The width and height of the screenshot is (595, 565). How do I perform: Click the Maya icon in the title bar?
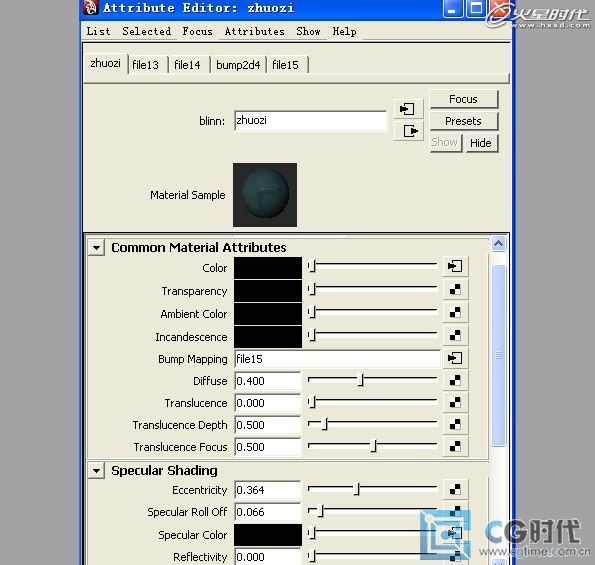(91, 7)
